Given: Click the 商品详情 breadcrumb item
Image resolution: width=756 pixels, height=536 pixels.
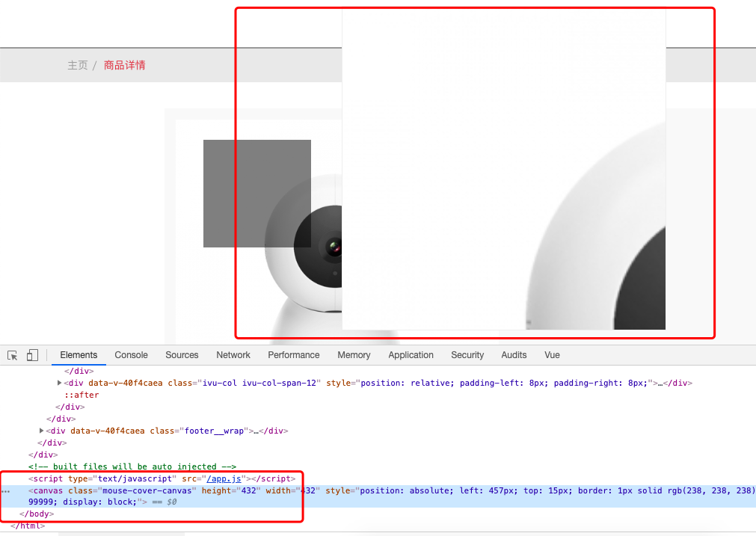Looking at the screenshot, I should tap(125, 66).
